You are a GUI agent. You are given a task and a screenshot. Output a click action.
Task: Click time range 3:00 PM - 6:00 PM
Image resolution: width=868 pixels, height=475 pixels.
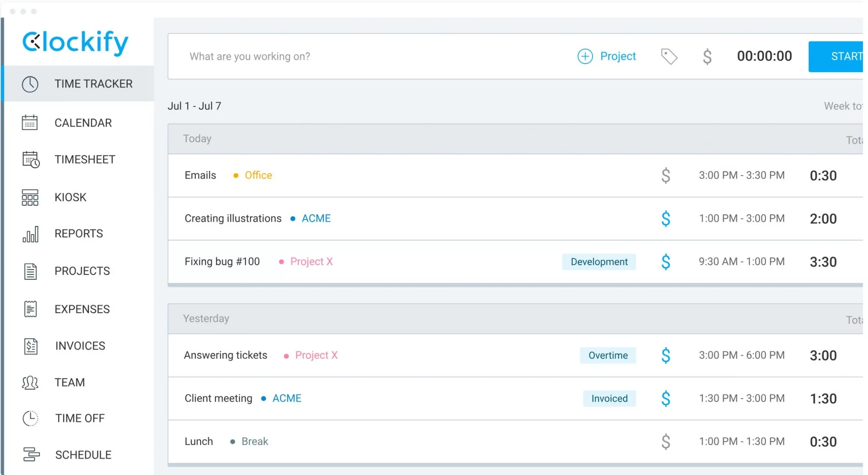742,355
